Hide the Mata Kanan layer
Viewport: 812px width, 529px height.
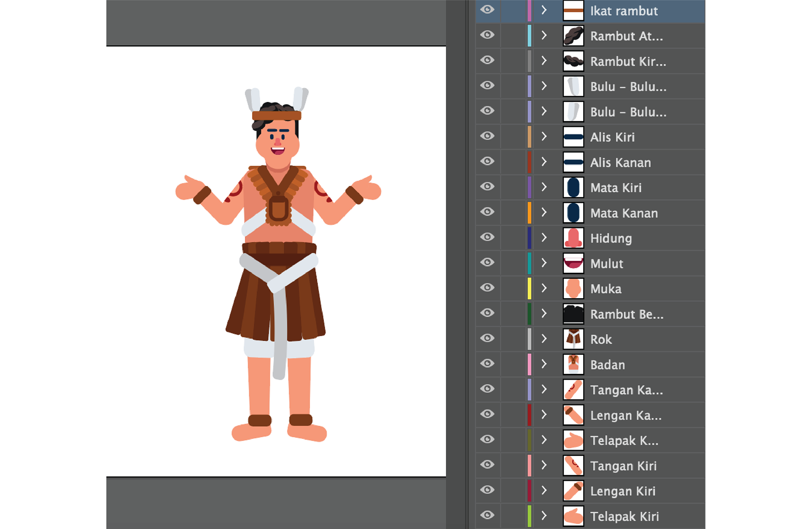pos(487,211)
